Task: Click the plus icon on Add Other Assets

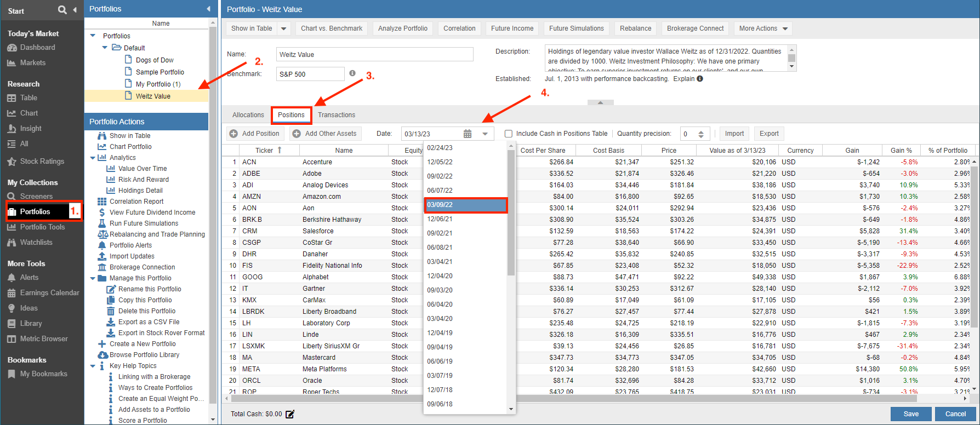Action: pyautogui.click(x=297, y=134)
